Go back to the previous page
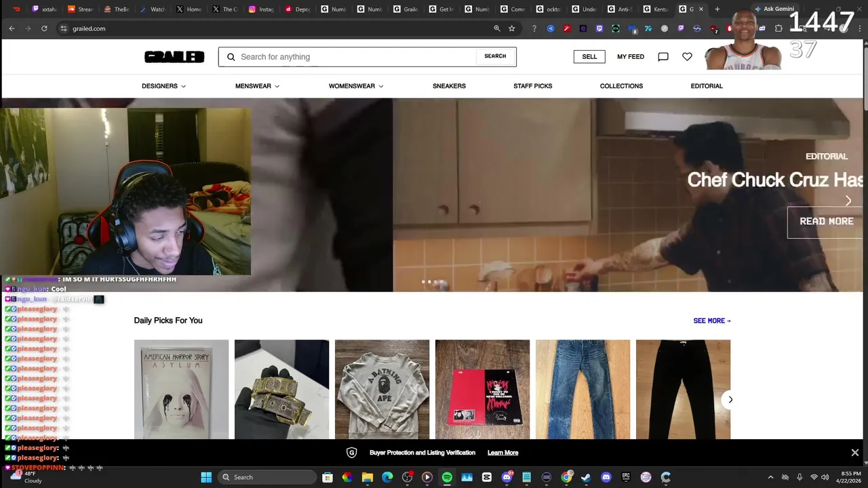The image size is (868, 488). pyautogui.click(x=12, y=28)
